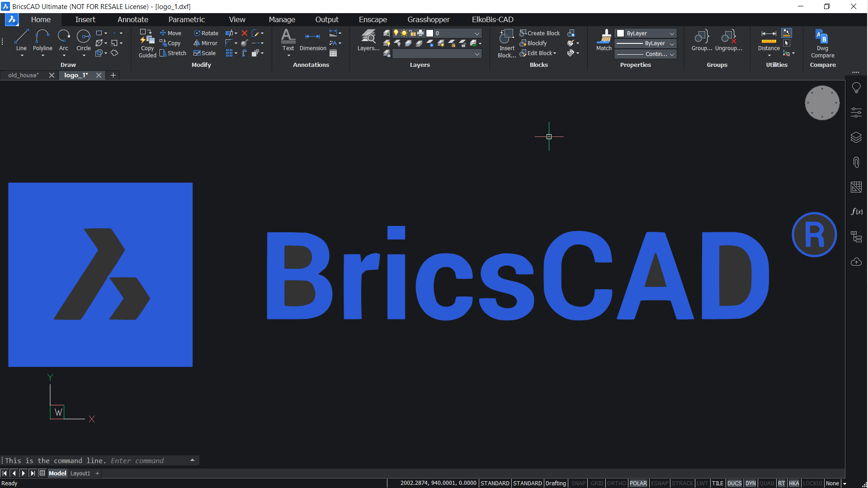Enable SNAP in the status bar

click(x=578, y=483)
